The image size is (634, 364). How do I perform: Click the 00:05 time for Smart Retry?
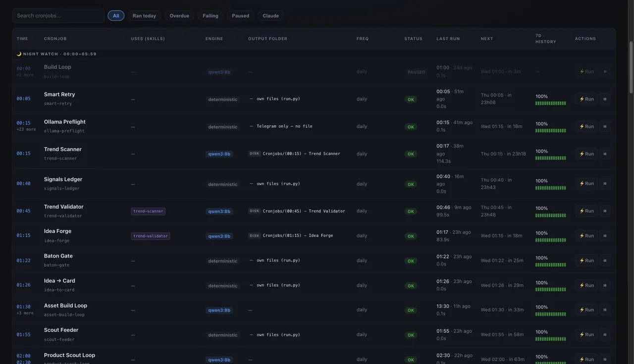23,99
